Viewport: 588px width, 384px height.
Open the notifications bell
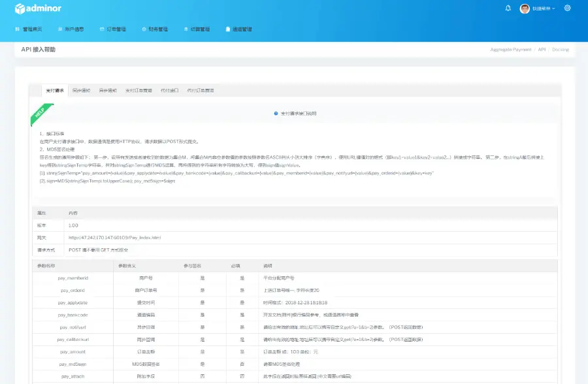pos(508,8)
